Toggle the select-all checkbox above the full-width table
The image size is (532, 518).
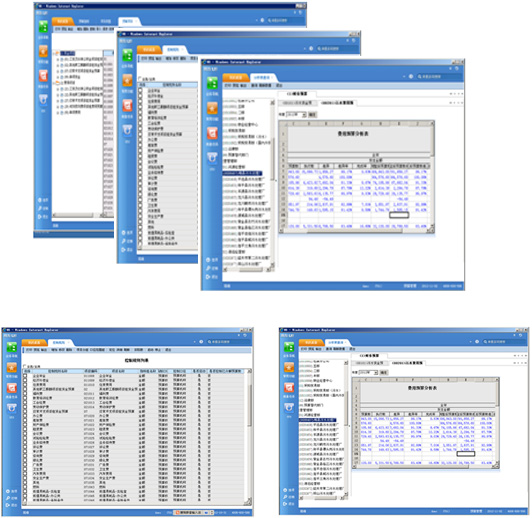pyautogui.click(x=25, y=366)
